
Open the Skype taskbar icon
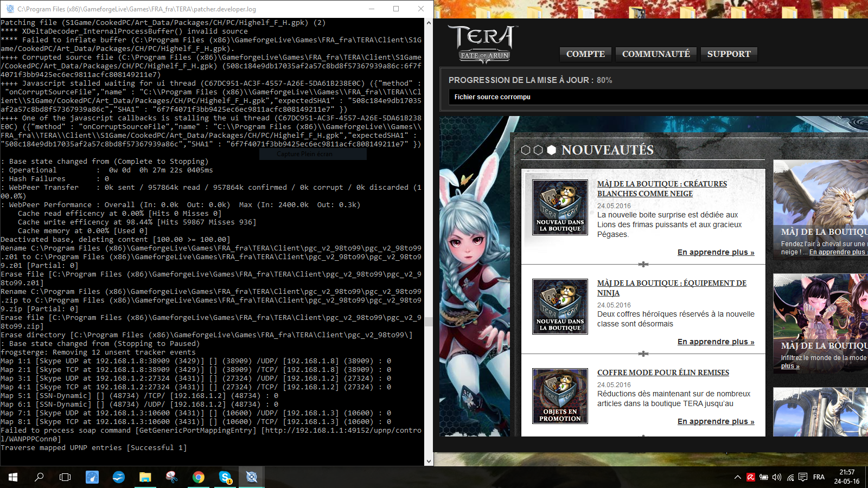(x=225, y=477)
